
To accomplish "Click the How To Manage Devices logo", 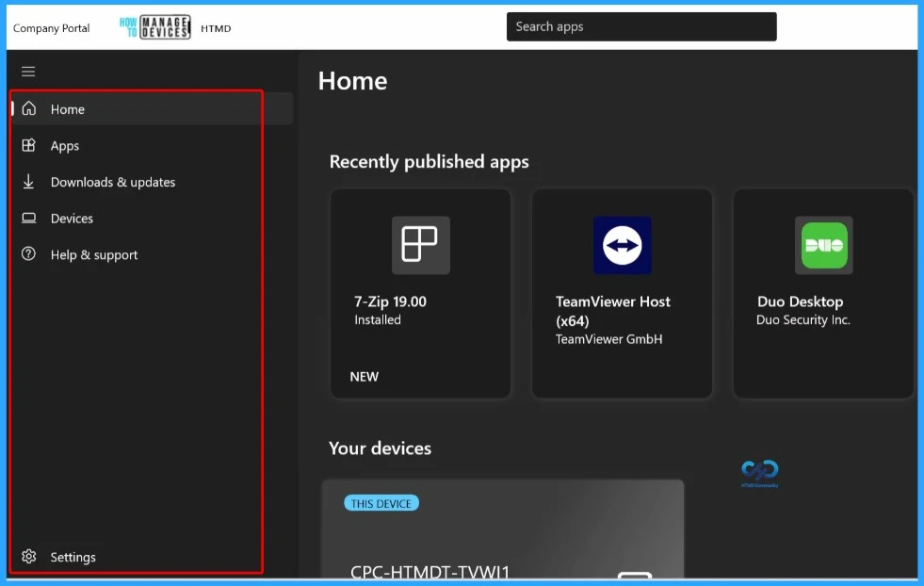I will [x=155, y=27].
